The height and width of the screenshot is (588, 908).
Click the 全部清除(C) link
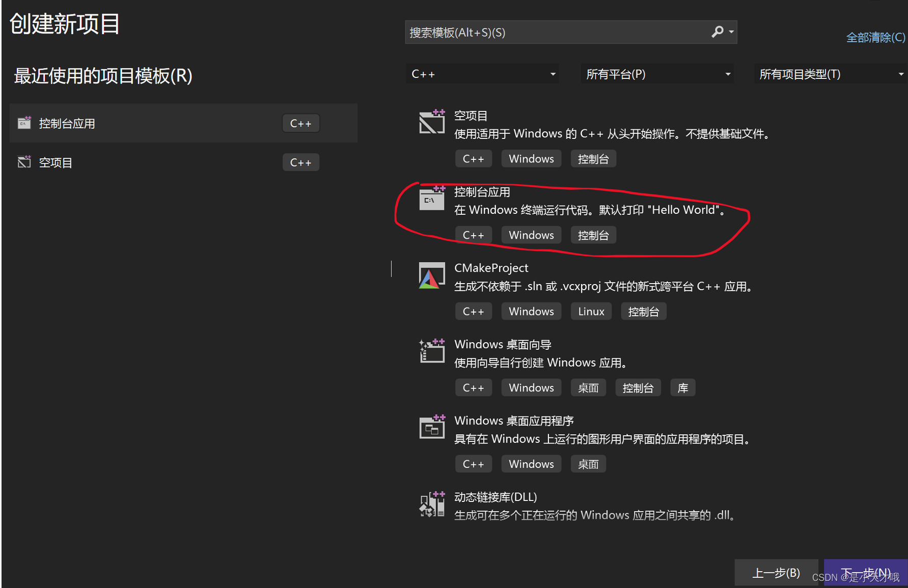coord(875,37)
